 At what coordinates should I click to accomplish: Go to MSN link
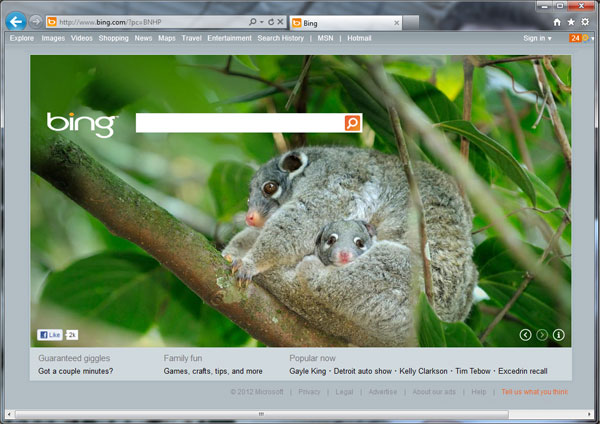(325, 38)
